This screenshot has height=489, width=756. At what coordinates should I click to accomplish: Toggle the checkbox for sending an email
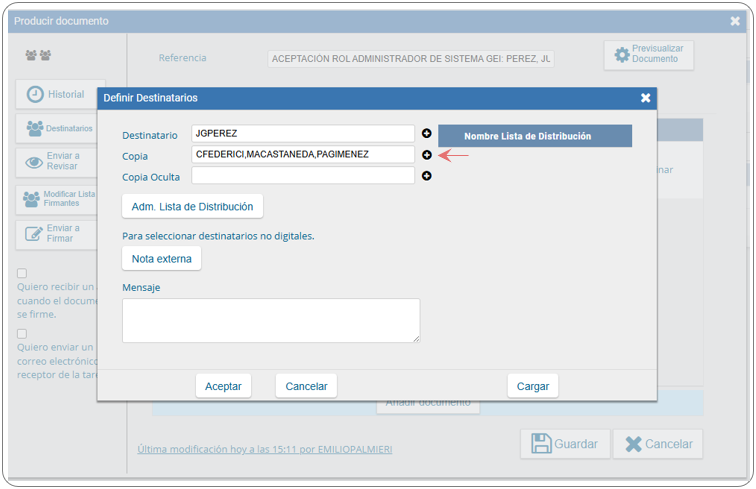(22, 334)
